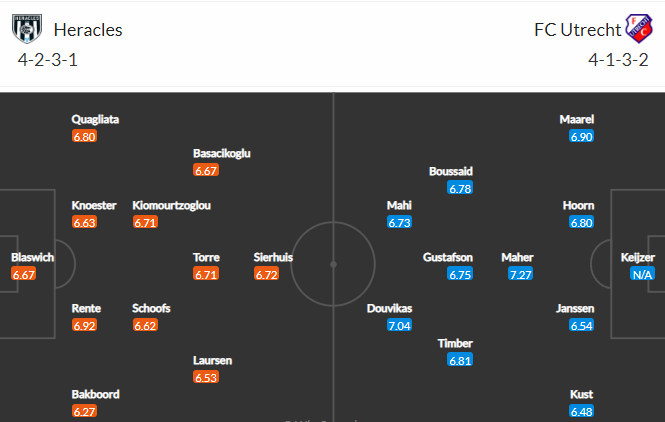Select striker Sierhuis in the lineup
665x422 pixels.
click(x=273, y=257)
